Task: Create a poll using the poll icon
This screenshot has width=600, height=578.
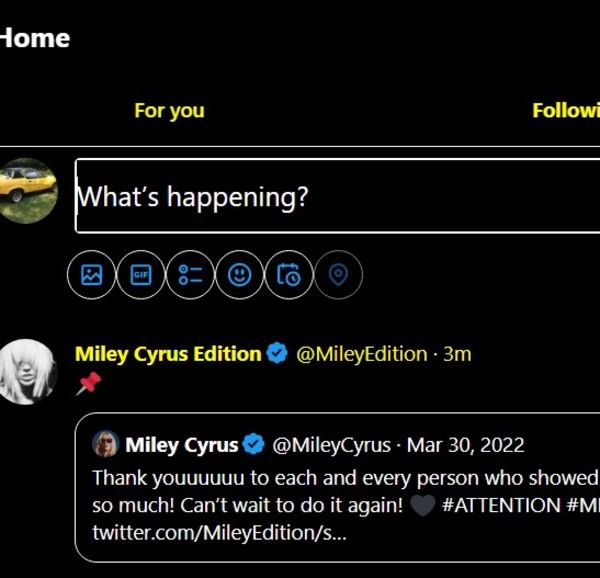Action: coord(190,275)
